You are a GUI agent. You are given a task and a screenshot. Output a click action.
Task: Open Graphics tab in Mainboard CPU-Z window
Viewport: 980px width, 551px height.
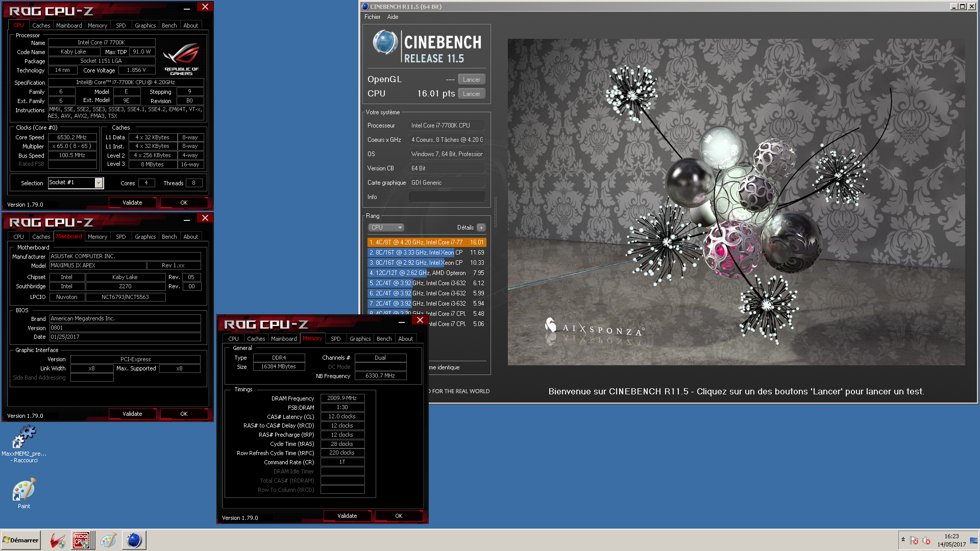tap(145, 237)
